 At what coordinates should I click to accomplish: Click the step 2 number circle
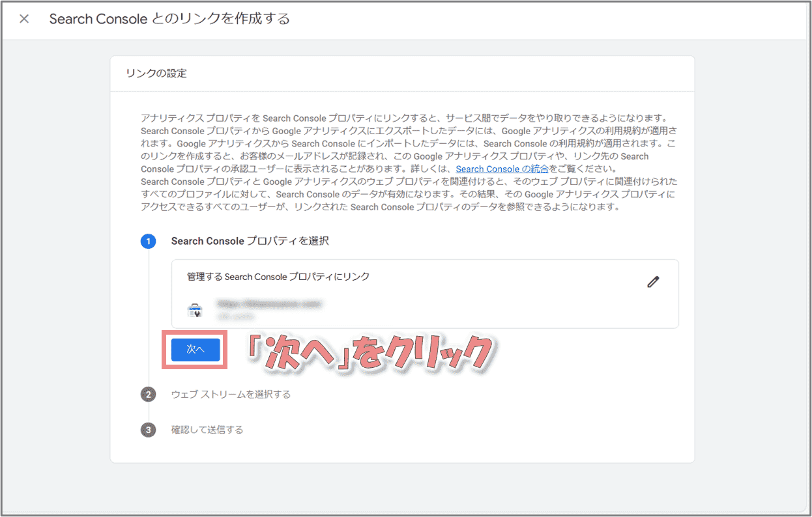[x=149, y=395]
